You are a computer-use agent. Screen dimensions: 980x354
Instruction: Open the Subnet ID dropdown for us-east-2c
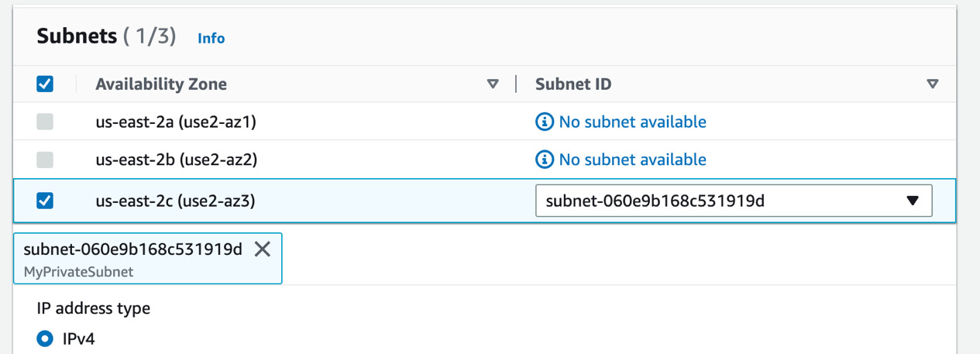point(734,201)
